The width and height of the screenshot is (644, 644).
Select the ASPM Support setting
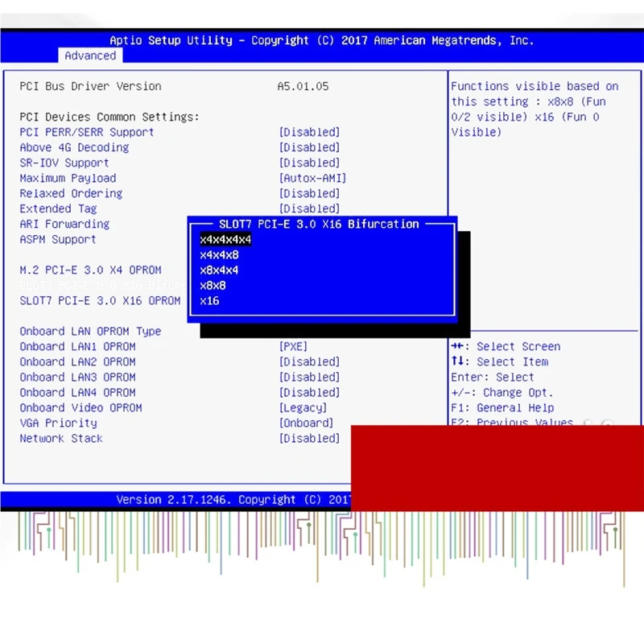[x=58, y=239]
